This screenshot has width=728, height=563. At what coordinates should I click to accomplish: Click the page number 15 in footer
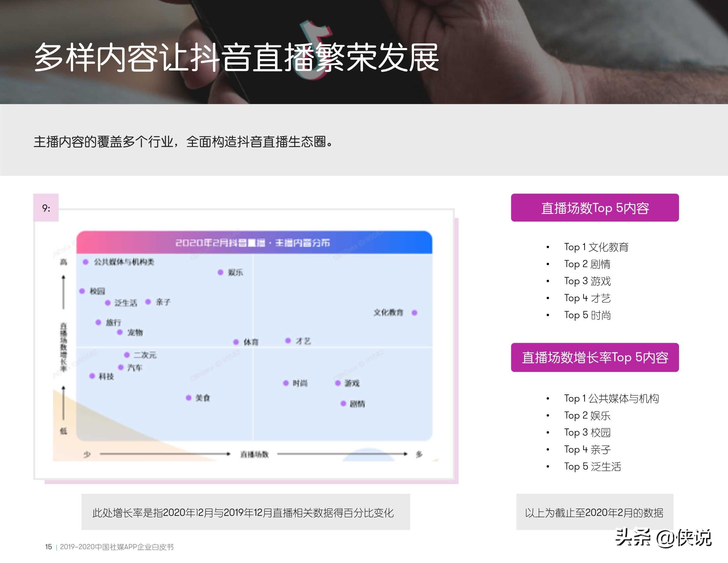pos(48,547)
